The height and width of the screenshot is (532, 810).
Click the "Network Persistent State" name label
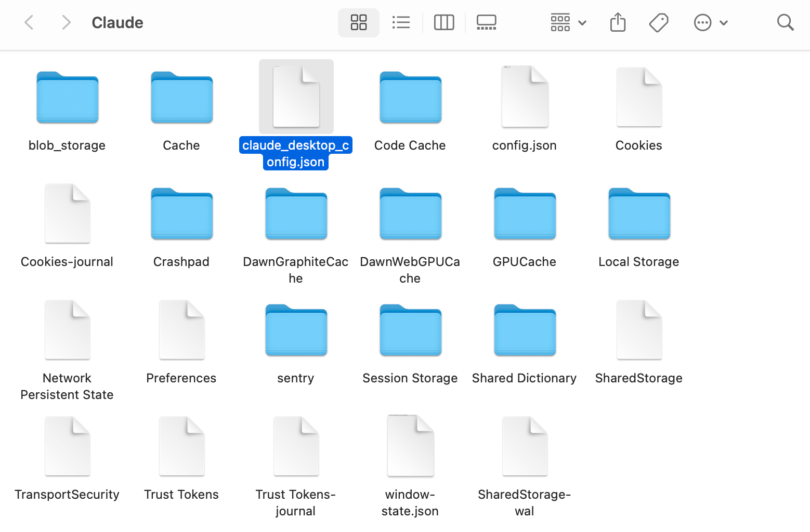[67, 387]
